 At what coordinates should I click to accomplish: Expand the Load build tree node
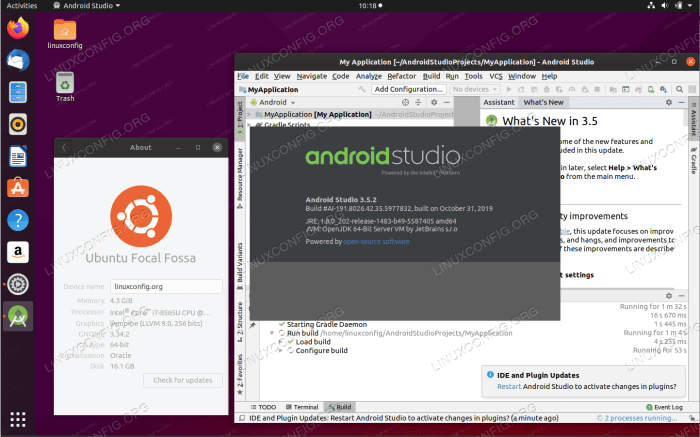[x=281, y=342]
